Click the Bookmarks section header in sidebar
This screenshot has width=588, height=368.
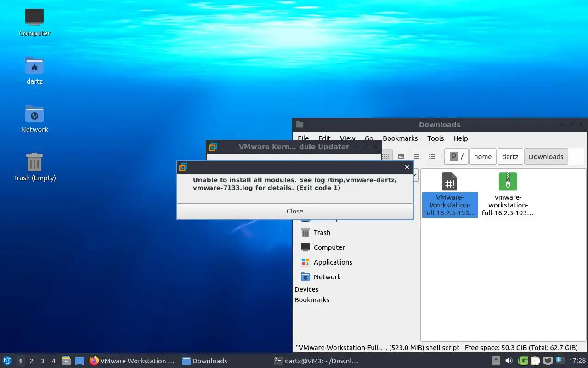click(312, 300)
